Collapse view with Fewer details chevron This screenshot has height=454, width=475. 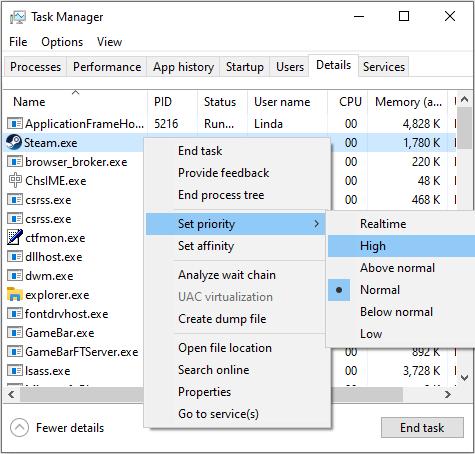coord(19,427)
